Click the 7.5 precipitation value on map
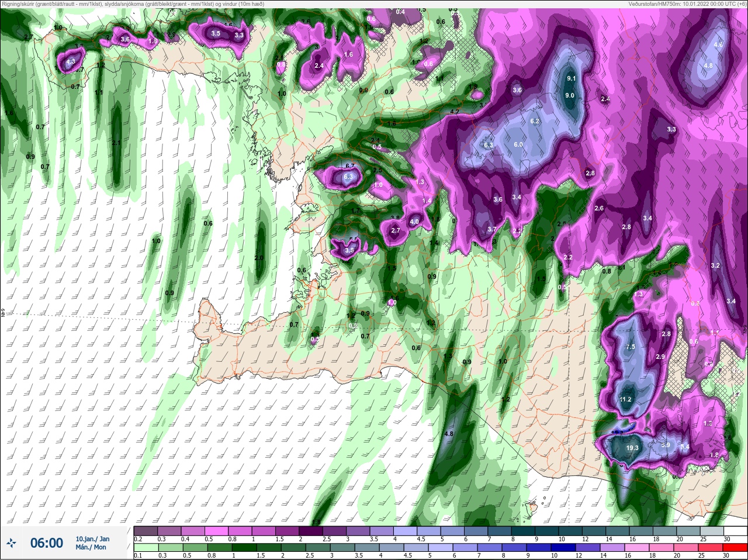The height and width of the screenshot is (560, 748). [630, 347]
